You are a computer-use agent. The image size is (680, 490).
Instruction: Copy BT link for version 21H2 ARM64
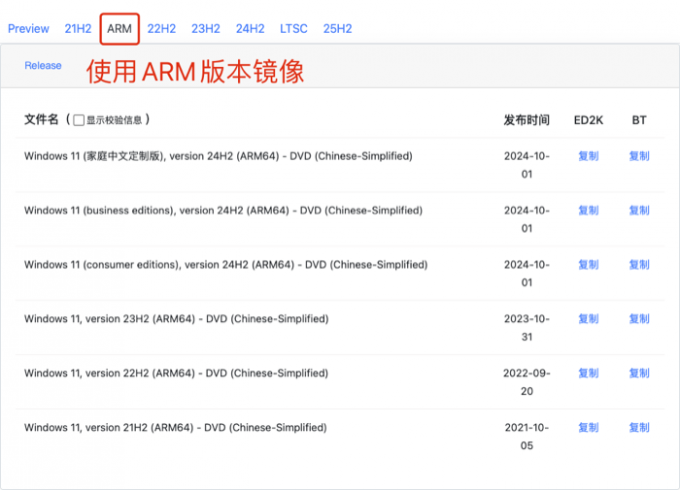(x=639, y=428)
